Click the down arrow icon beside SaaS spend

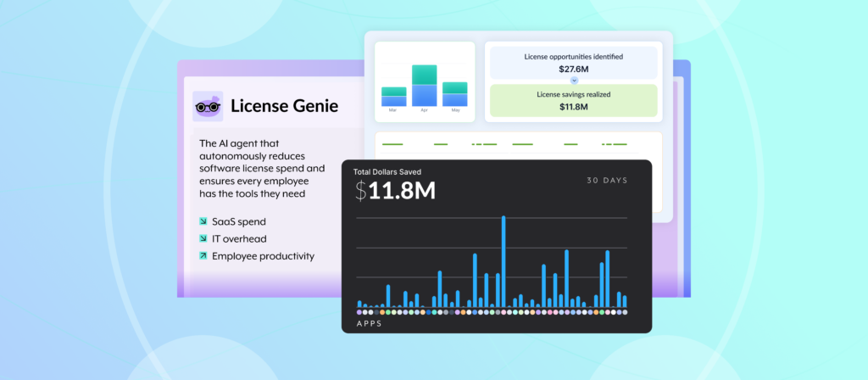(x=203, y=222)
